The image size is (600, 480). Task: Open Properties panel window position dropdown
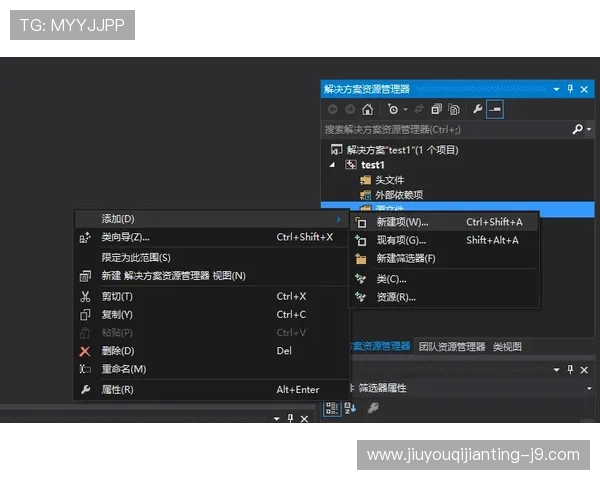(556, 370)
